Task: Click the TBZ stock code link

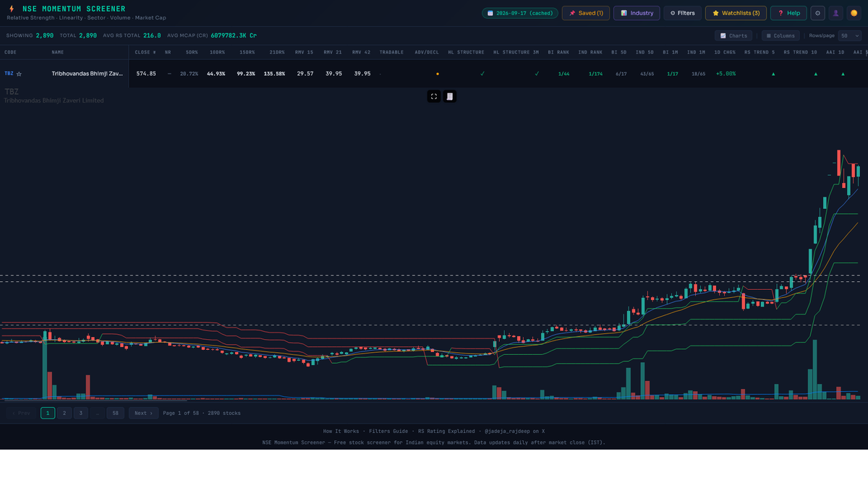Action: click(9, 74)
